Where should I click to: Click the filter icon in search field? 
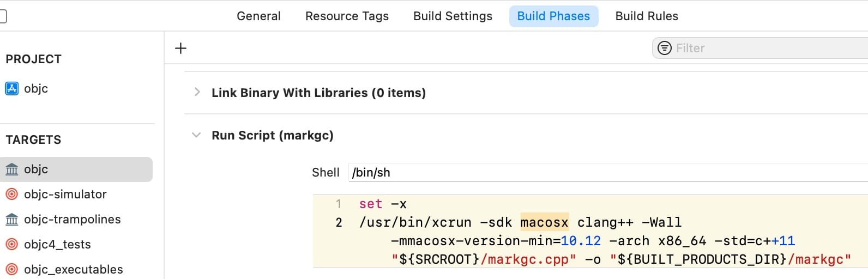click(x=664, y=48)
